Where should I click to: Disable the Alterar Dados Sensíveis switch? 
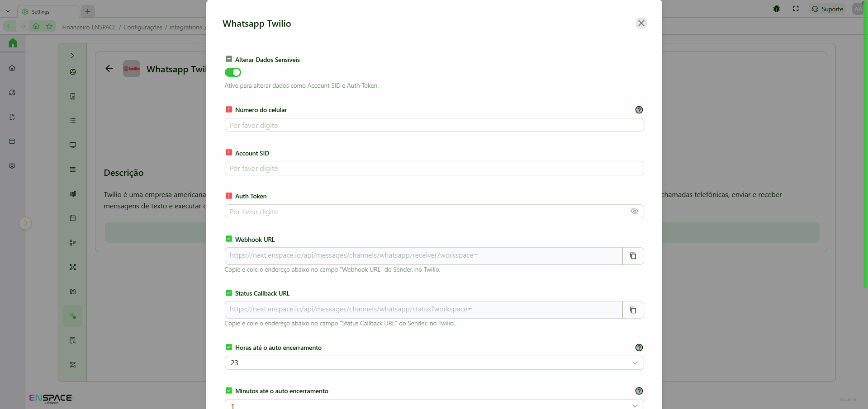click(x=233, y=72)
